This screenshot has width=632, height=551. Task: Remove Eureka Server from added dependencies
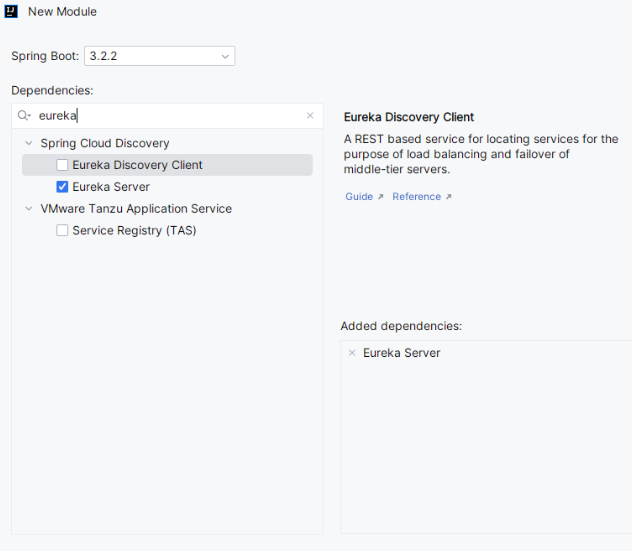[351, 353]
